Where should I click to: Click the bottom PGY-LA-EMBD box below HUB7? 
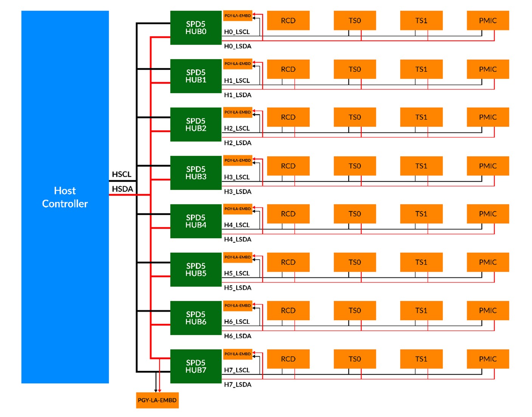click(x=157, y=400)
